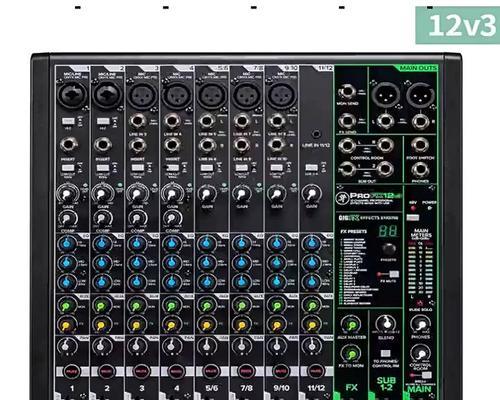Mute stereo channel 7/8
500x400 pixels.
click(245, 371)
